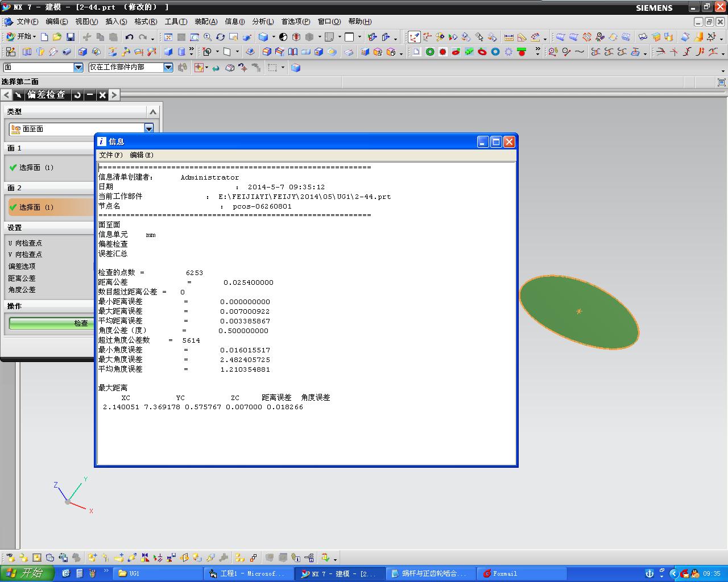This screenshot has height=582, width=728.
Task: Click the Spline curve icon
Action: click(x=580, y=52)
